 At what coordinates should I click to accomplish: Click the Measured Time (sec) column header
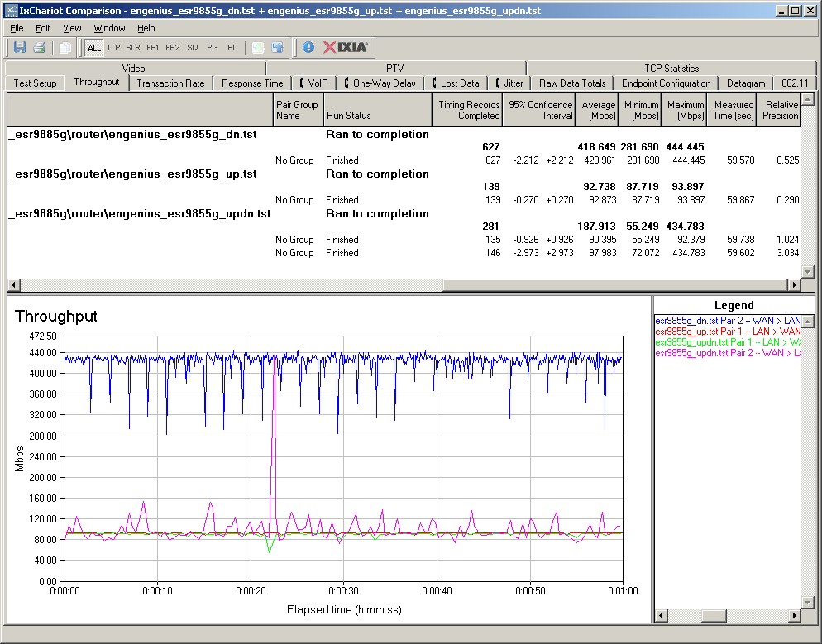(732, 110)
